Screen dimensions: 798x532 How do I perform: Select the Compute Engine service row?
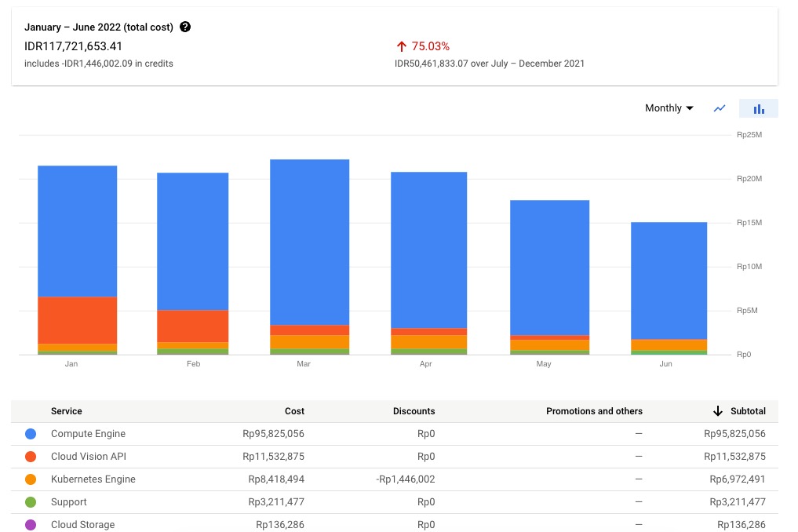coord(88,434)
